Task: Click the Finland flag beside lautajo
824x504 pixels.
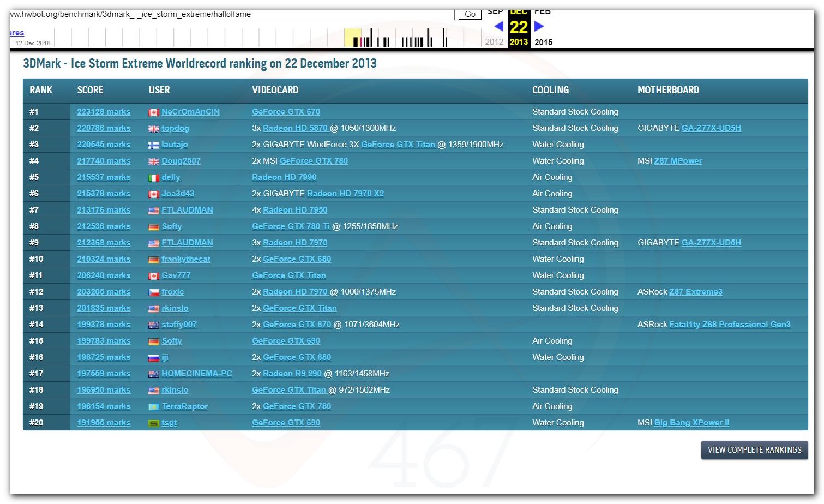Action: pyautogui.click(x=154, y=145)
